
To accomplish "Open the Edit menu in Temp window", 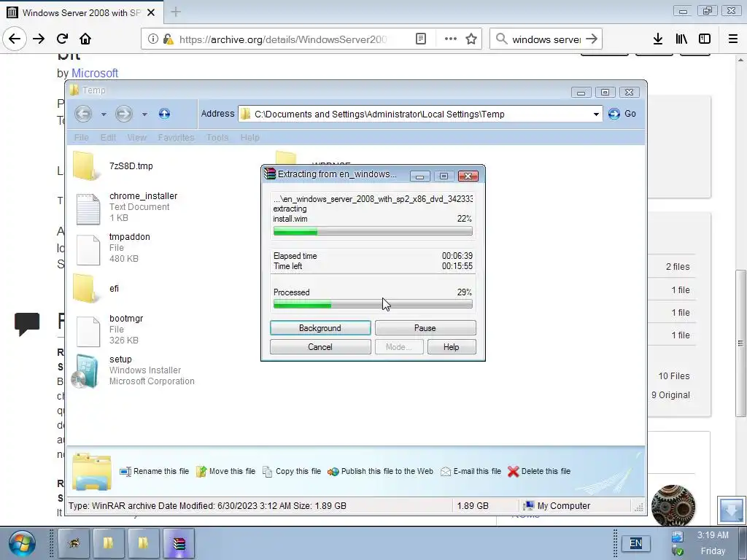I will click(x=108, y=138).
